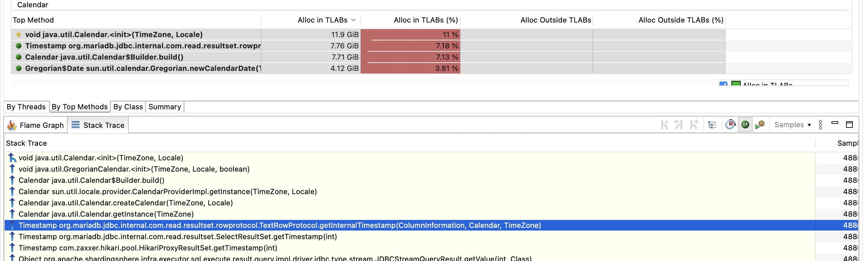
Task: Click the green Alloc in TLABs color swatch
Action: click(736, 84)
